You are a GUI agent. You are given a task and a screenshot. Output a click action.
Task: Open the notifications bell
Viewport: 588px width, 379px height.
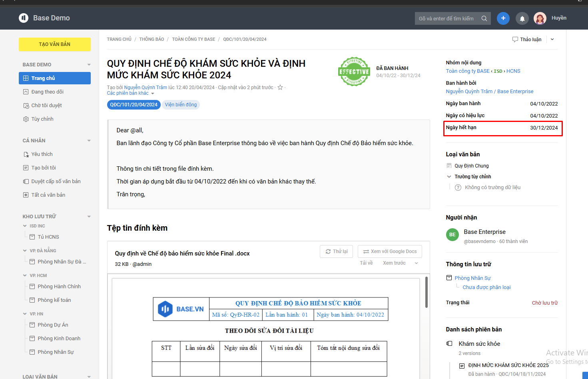coord(522,18)
